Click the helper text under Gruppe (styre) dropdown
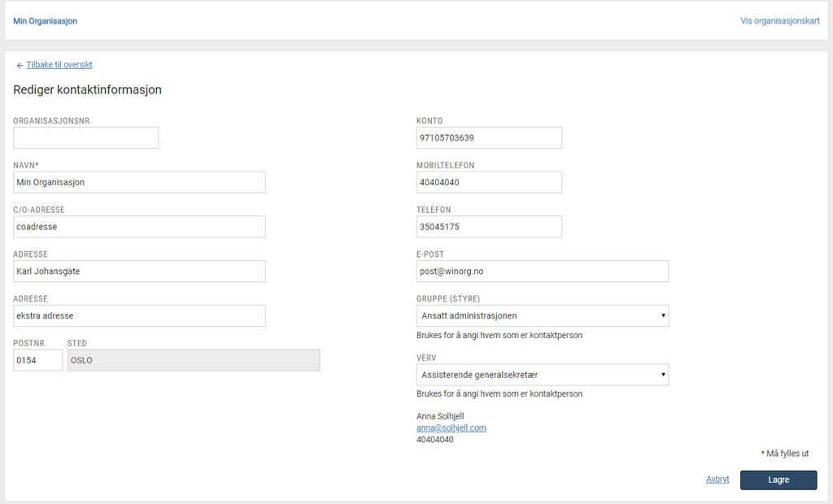This screenshot has width=833, height=504. click(499, 335)
